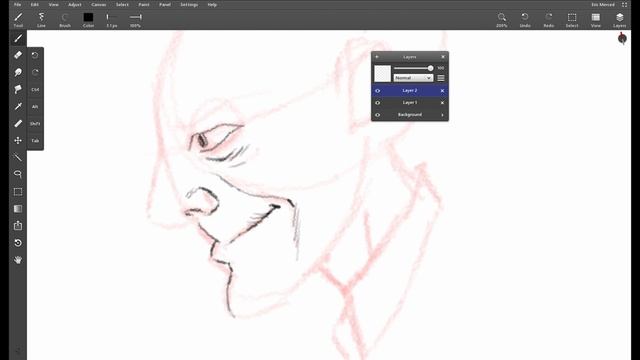Close the Layers panel
Image resolution: width=640 pixels, height=360 pixels.
click(443, 57)
